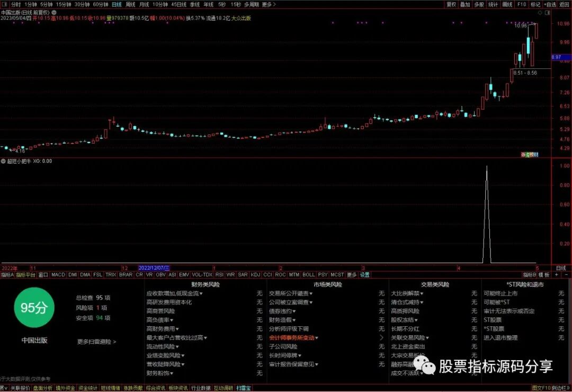Expand 会计师事务所变动 risk item
This screenshot has height=392, width=572.
293,337
